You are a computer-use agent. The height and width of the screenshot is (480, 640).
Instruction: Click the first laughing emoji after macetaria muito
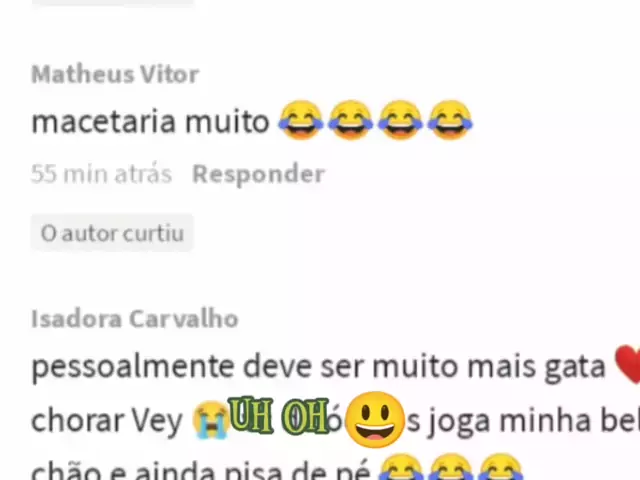[x=301, y=120]
